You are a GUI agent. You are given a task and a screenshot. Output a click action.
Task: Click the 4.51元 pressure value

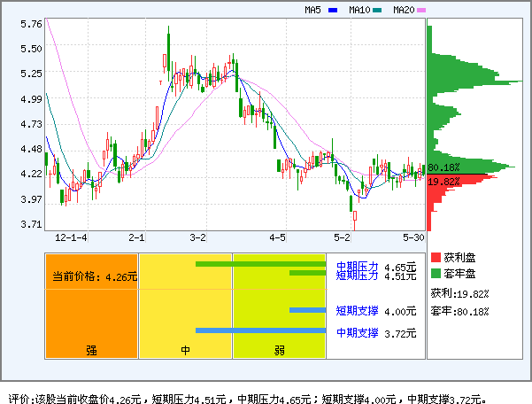point(400,276)
